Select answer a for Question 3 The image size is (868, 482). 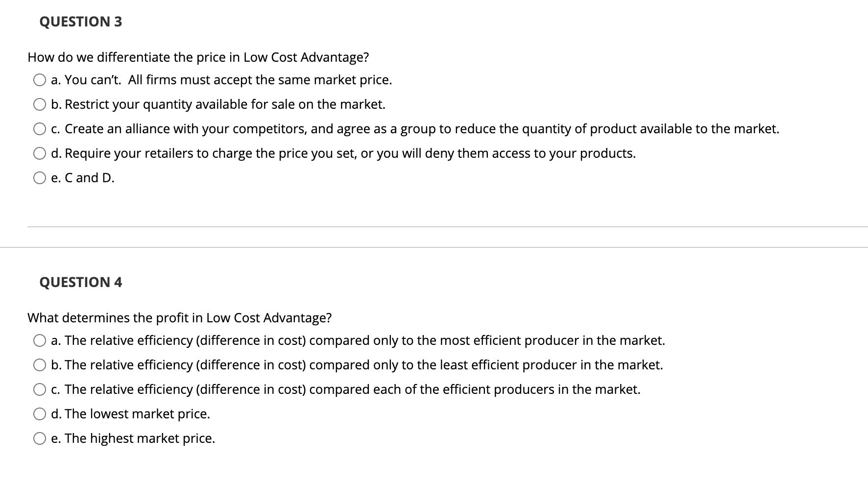click(x=40, y=80)
